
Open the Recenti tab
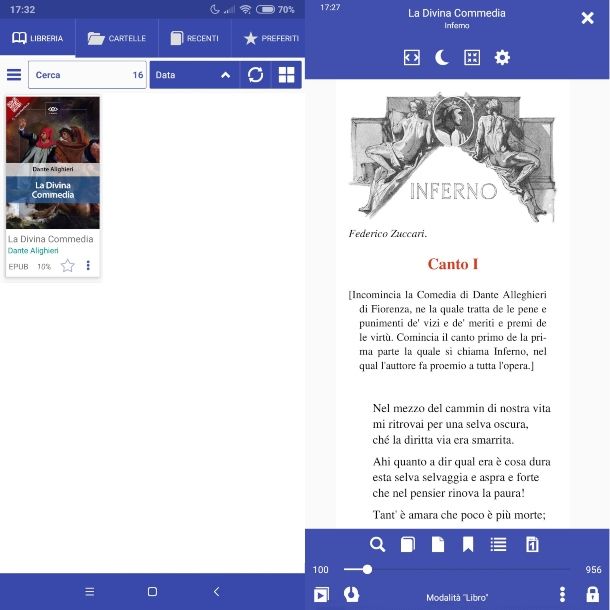coord(195,38)
